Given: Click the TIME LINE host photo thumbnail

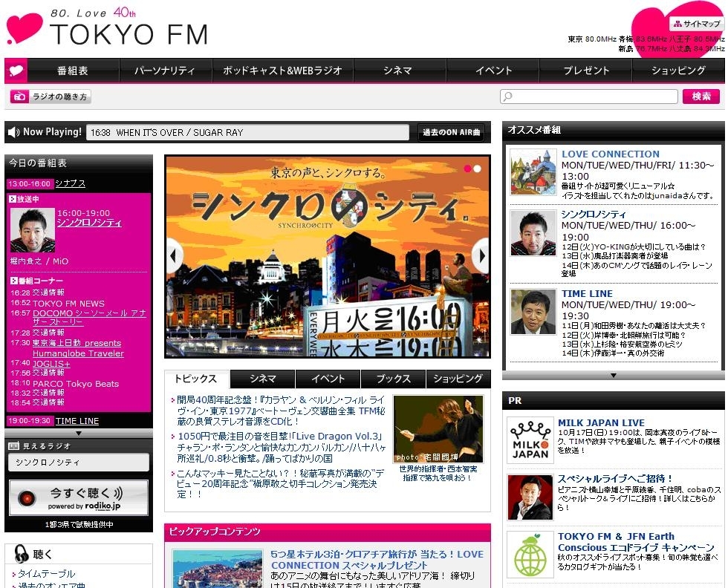Looking at the screenshot, I should tap(533, 312).
